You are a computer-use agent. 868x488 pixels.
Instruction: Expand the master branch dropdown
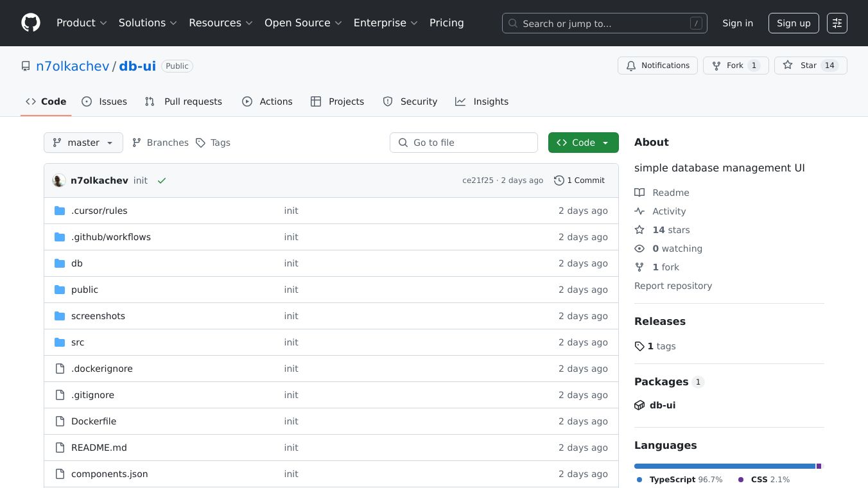pyautogui.click(x=83, y=143)
